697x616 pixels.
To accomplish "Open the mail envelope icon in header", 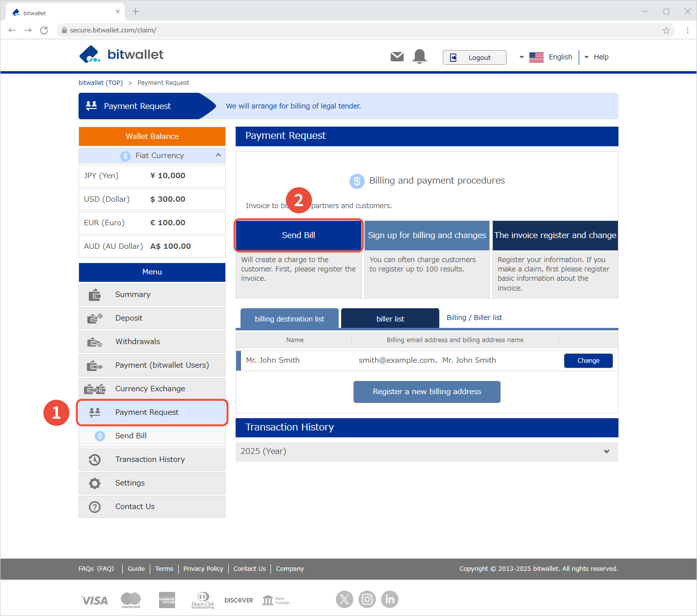I will click(397, 57).
